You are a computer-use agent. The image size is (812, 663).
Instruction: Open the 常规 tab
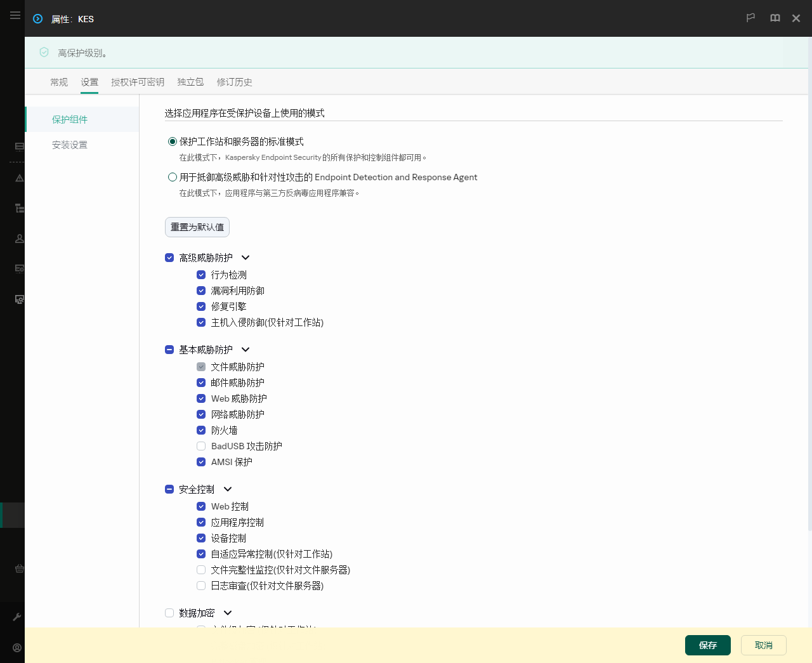coord(58,82)
